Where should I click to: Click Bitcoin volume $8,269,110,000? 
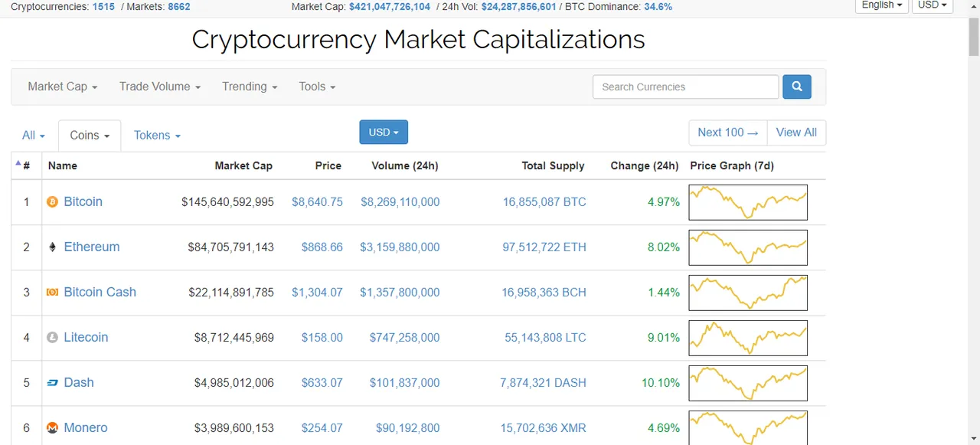point(400,202)
